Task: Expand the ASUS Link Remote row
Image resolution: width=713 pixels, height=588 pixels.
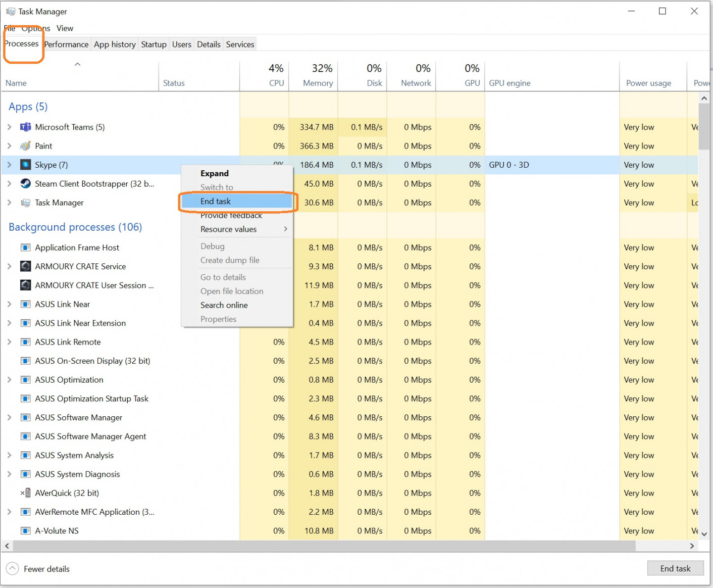Action: pyautogui.click(x=9, y=342)
